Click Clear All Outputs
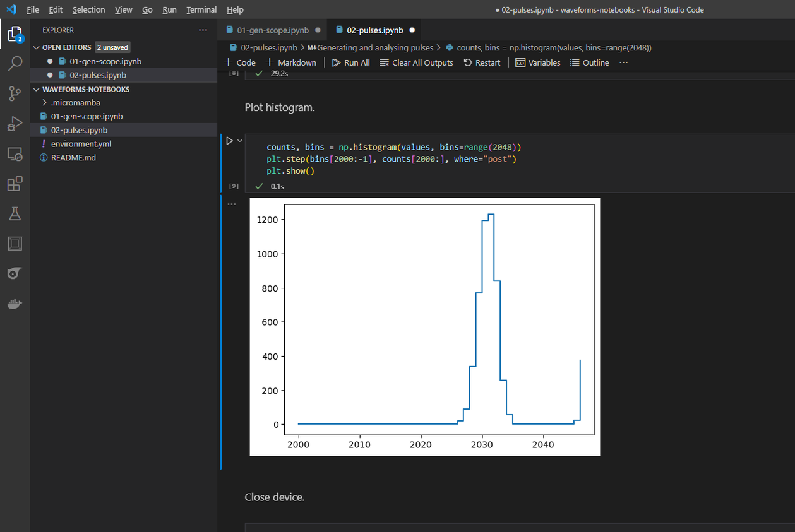795x532 pixels. click(416, 62)
